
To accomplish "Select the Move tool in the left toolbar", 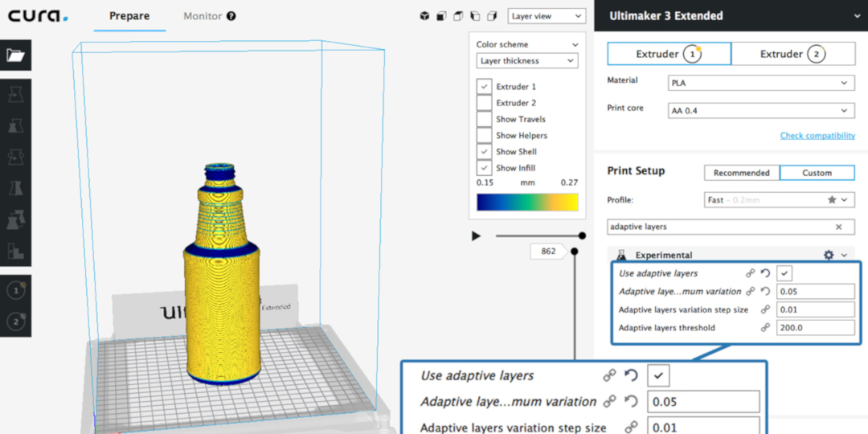I will (15, 96).
